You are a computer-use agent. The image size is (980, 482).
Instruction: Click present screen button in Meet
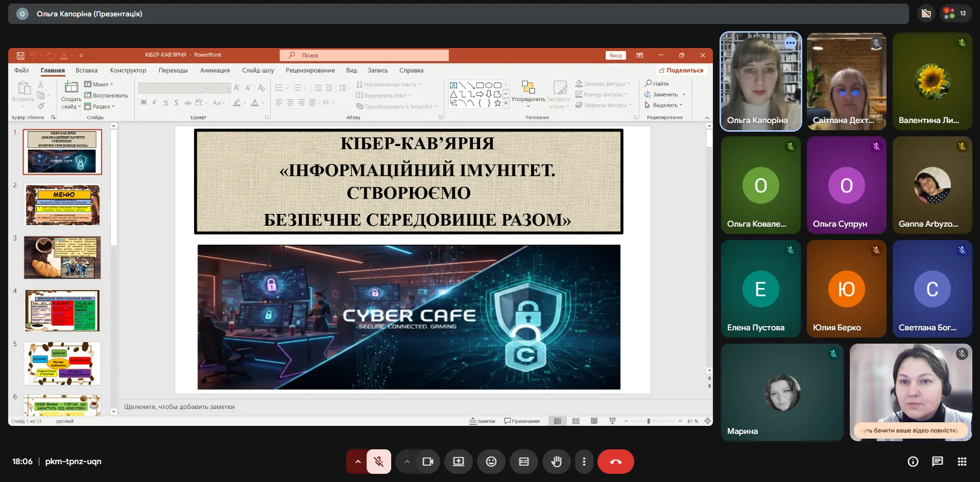459,462
